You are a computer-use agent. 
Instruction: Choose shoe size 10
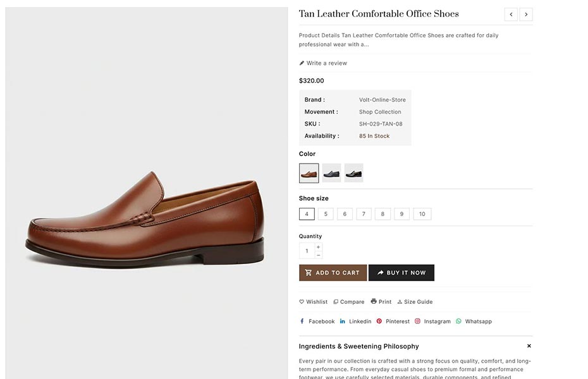(x=422, y=214)
